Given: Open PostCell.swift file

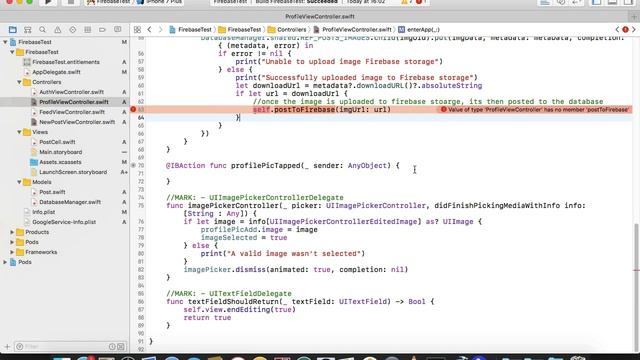Looking at the screenshot, I should [x=57, y=142].
